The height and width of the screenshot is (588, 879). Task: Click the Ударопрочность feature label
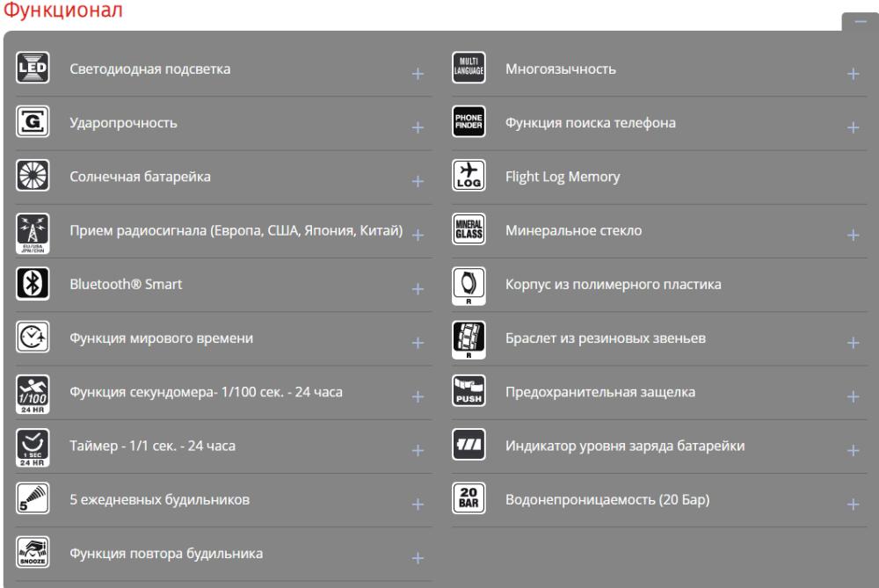click(123, 123)
